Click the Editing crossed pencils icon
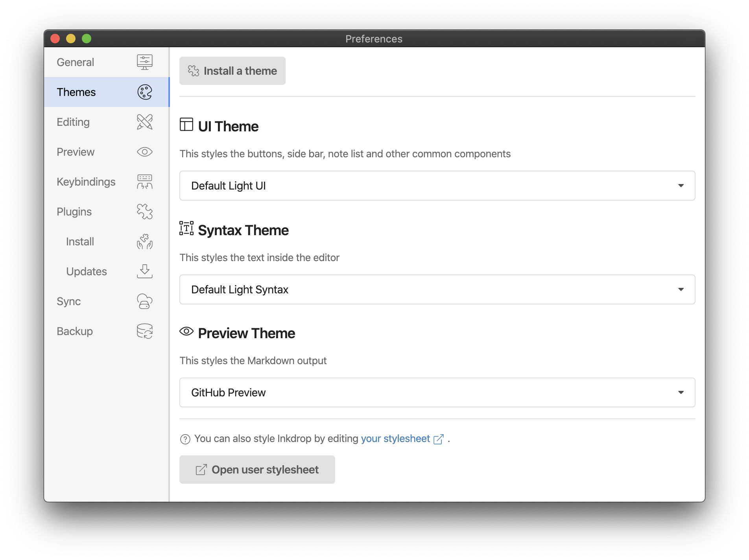Viewport: 749px width, 560px height. click(144, 122)
